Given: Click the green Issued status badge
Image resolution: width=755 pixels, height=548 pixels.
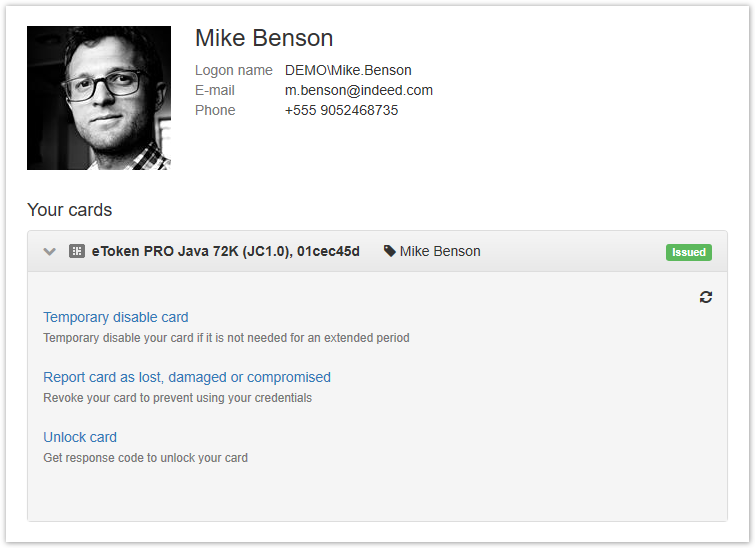Looking at the screenshot, I should coord(688,252).
